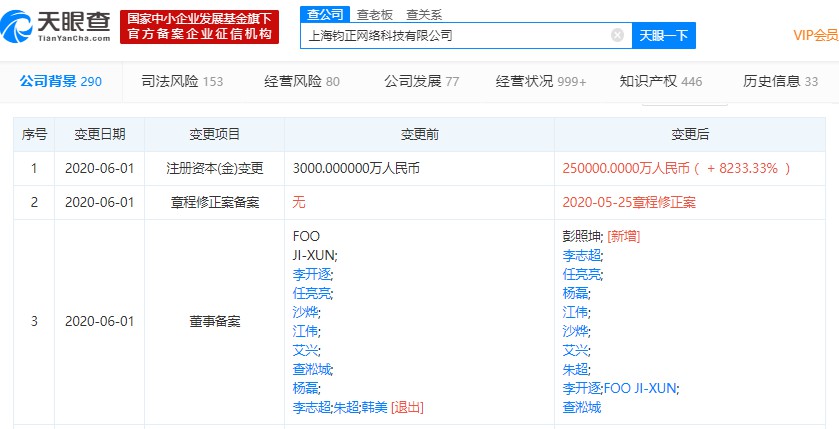This screenshot has width=839, height=429.
Task: Open 杨磊 link in 变更后 column
Action: (x=575, y=294)
